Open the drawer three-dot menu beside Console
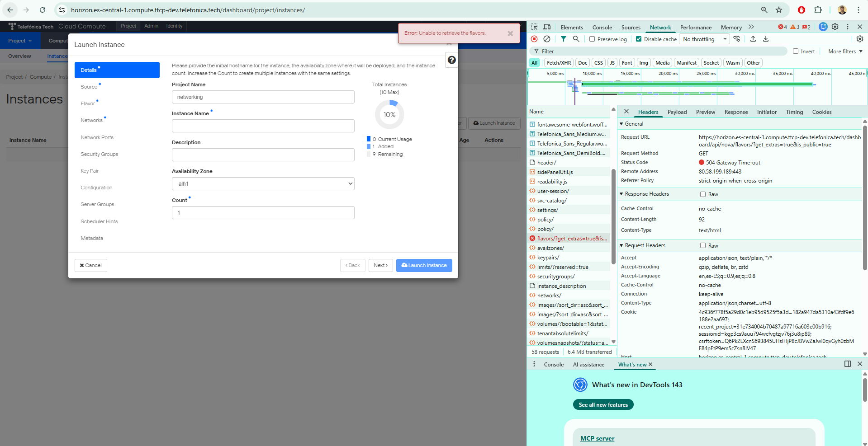This screenshot has width=868, height=446. coord(534,364)
